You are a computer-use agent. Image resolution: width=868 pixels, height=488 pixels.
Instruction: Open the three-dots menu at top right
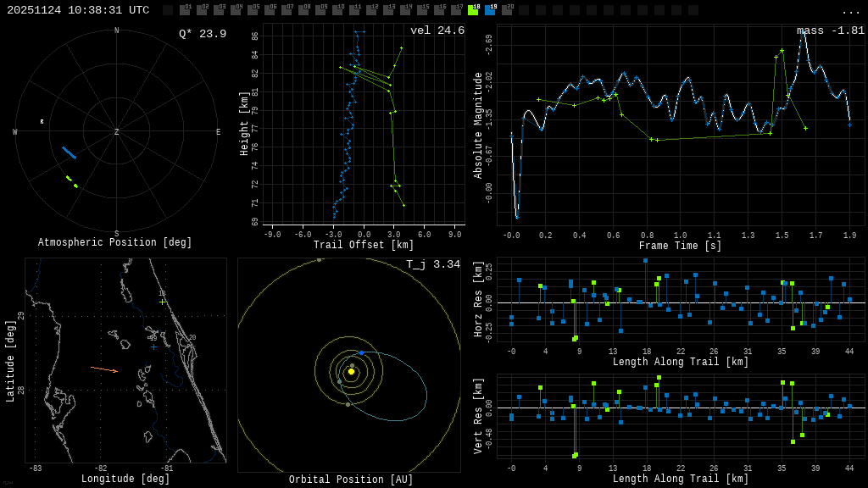tap(850, 11)
